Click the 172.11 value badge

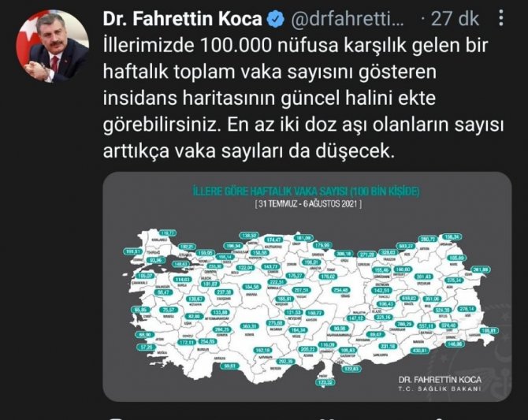[x=187, y=342]
